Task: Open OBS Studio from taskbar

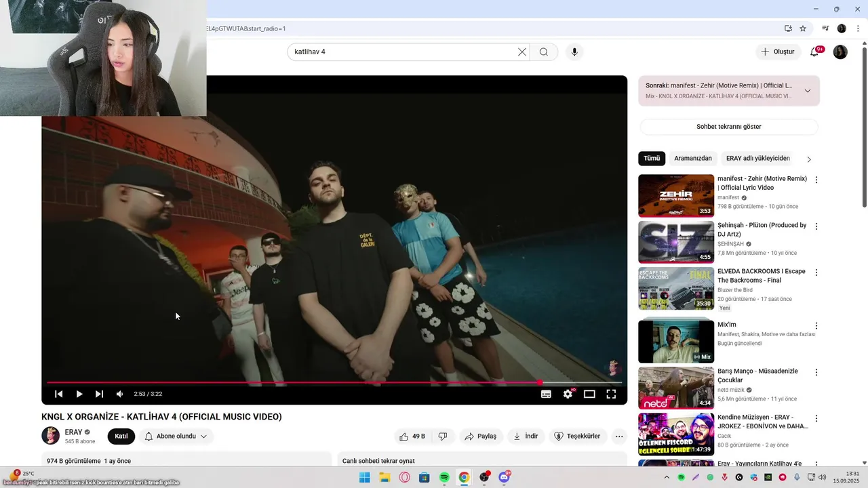Action: pyautogui.click(x=484, y=477)
